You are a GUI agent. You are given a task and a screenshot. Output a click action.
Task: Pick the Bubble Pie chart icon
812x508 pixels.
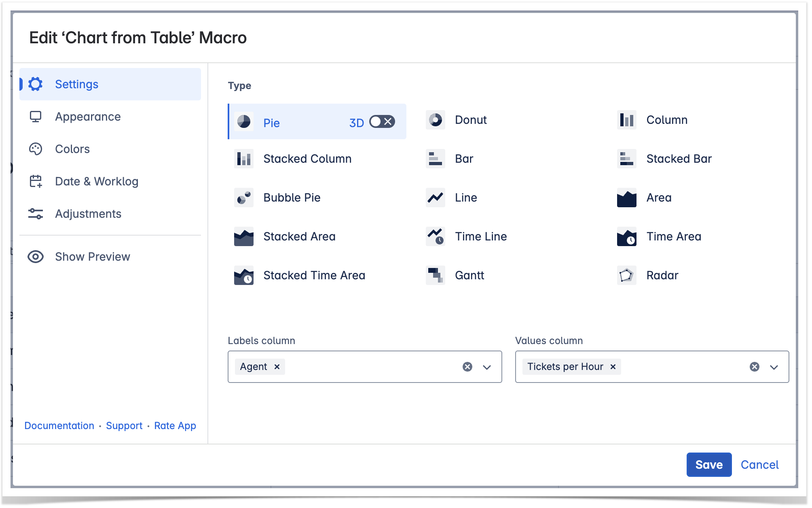pyautogui.click(x=243, y=198)
